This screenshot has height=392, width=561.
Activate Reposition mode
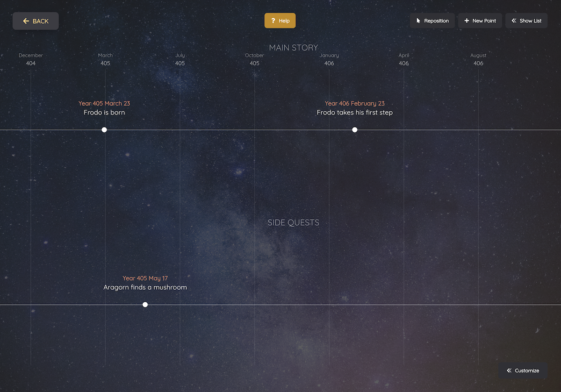(432, 20)
